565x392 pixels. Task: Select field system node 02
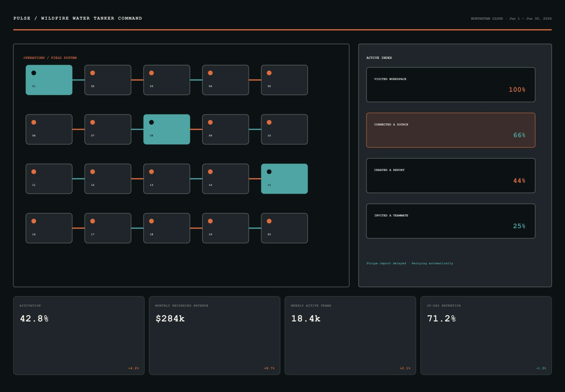[x=108, y=80]
